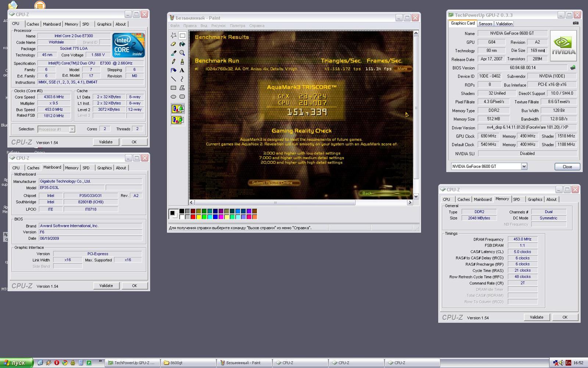
Task: Select the Rectangle shape tool
Action: point(173,88)
